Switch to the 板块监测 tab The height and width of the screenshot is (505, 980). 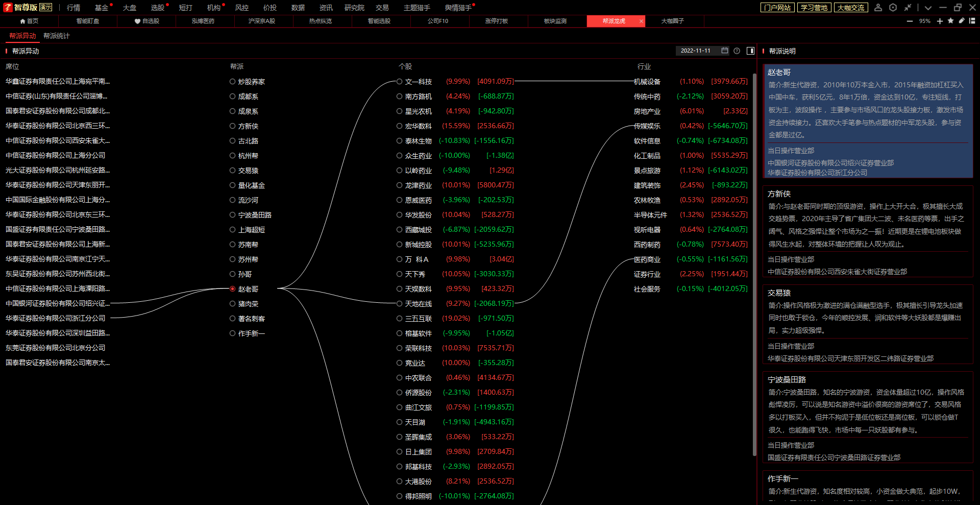pyautogui.click(x=555, y=21)
